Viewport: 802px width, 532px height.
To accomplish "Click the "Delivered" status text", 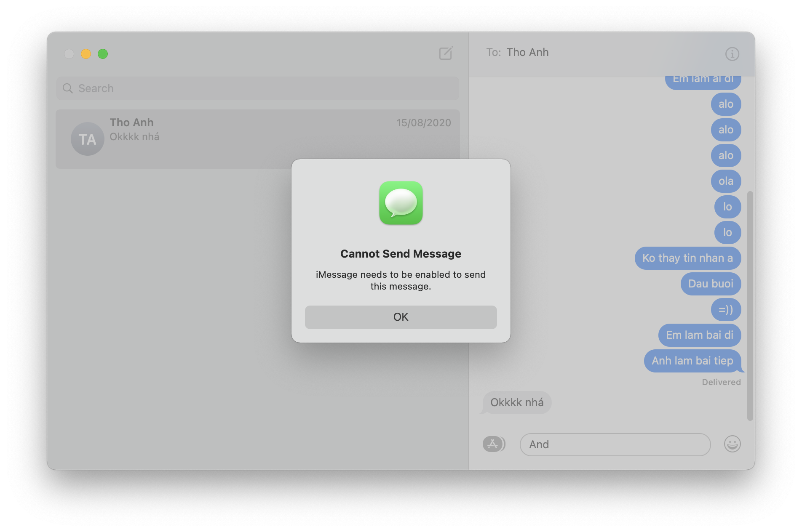I will 721,382.
